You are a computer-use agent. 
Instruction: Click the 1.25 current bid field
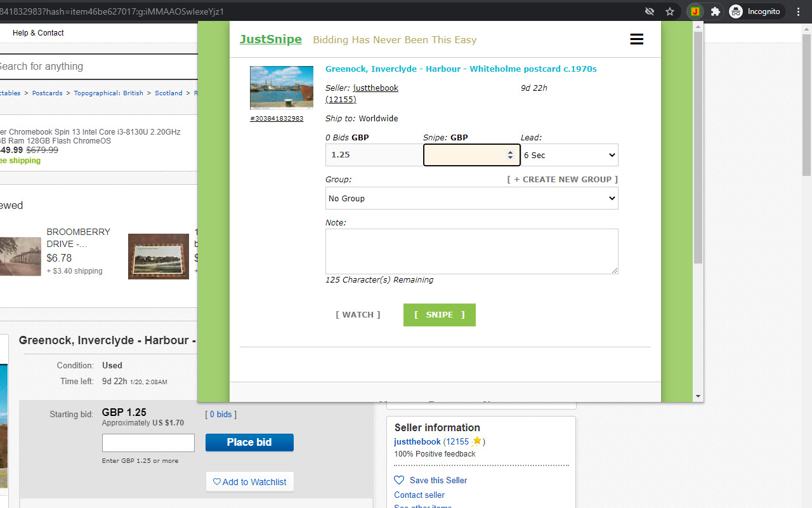click(x=374, y=155)
